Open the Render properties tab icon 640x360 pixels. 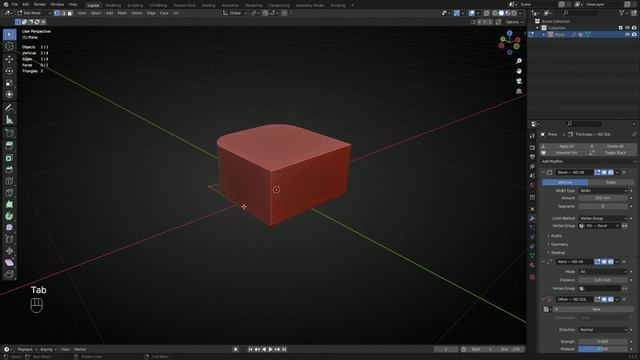coord(532,147)
